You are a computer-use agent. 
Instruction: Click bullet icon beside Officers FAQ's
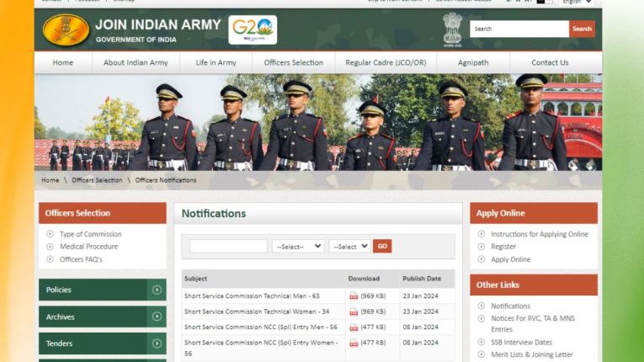51,259
